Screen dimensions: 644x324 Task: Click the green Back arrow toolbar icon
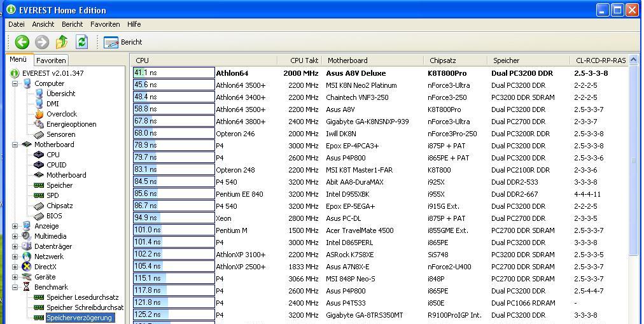(x=22, y=42)
